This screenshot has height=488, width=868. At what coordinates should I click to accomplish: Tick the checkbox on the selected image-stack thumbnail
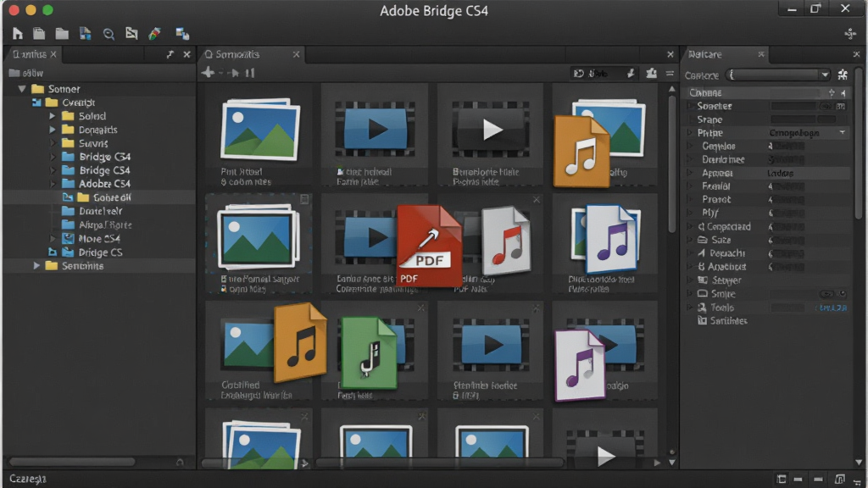point(304,199)
